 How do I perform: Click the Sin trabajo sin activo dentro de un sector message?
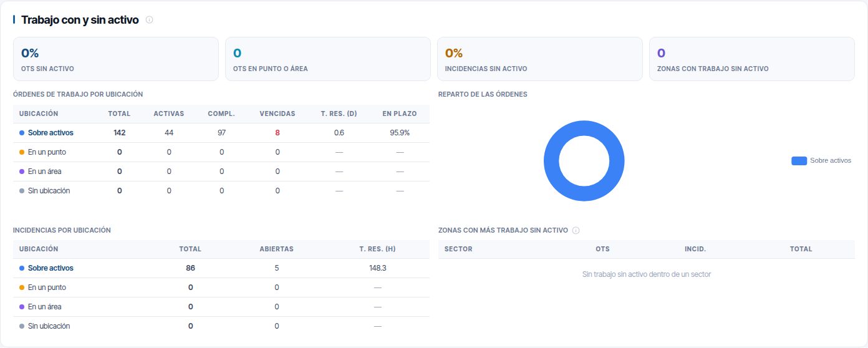(647, 274)
